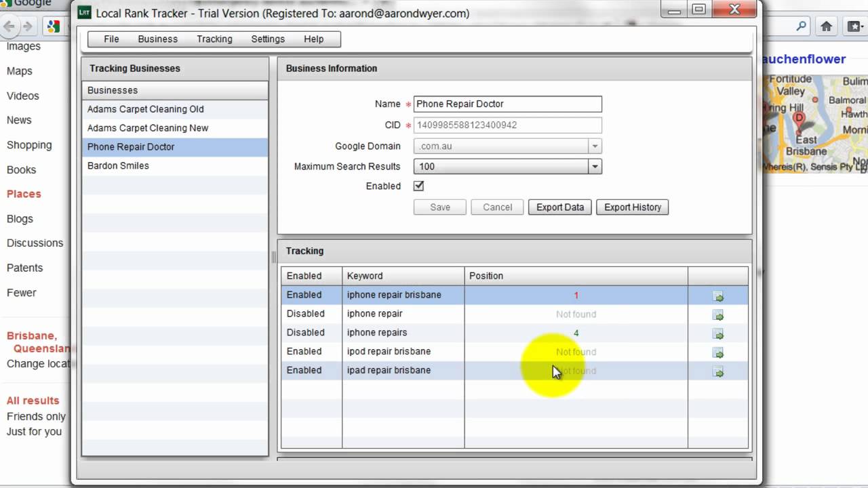
Task: Select the keyword cell 'iphone repair'
Action: [403, 314]
